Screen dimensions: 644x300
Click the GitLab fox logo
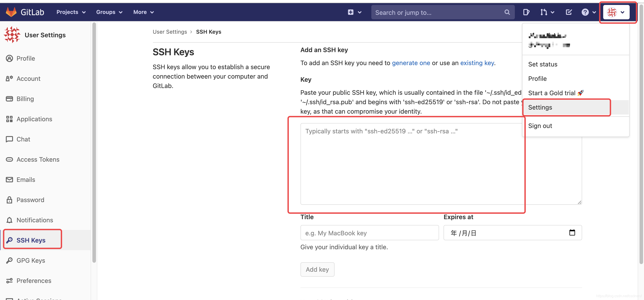(11, 12)
